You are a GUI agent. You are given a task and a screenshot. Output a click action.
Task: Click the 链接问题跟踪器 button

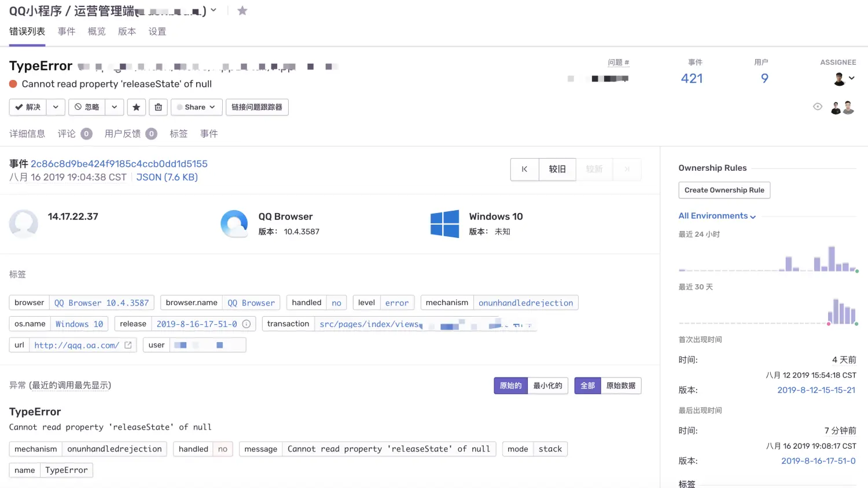pos(257,107)
